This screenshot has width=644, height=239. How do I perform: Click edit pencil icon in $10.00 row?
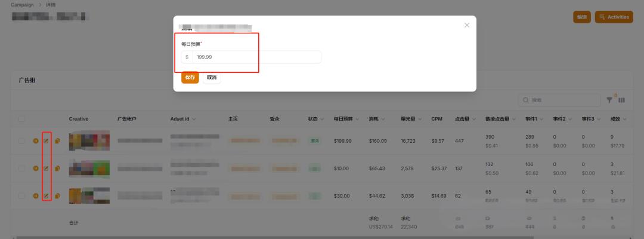coord(47,168)
